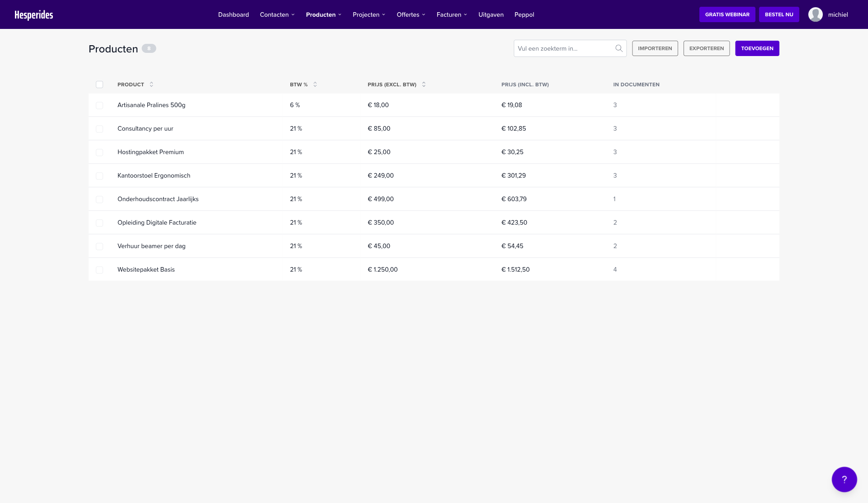Check the Verhuur beamer per dag checkbox
The image size is (868, 503).
(x=99, y=246)
